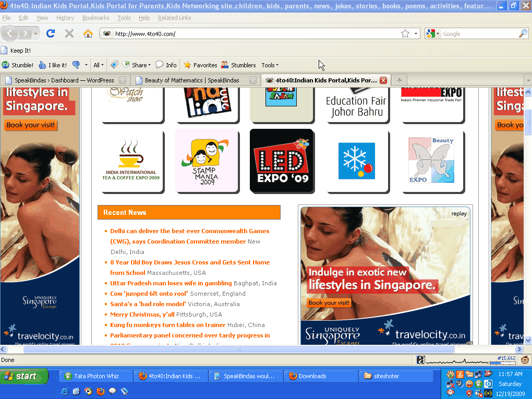The height and width of the screenshot is (399, 532).
Task: Switch to Tata Photon Whiz taskbar button
Action: click(x=96, y=376)
